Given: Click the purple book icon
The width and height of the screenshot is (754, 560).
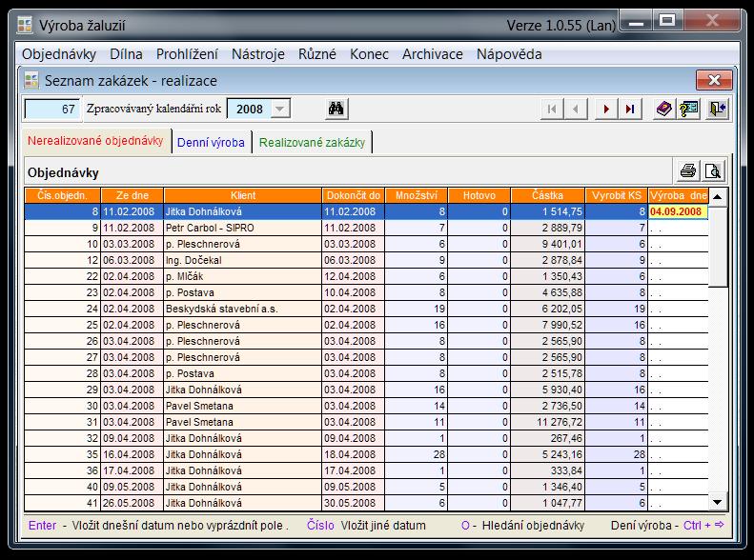Looking at the screenshot, I should 664,109.
